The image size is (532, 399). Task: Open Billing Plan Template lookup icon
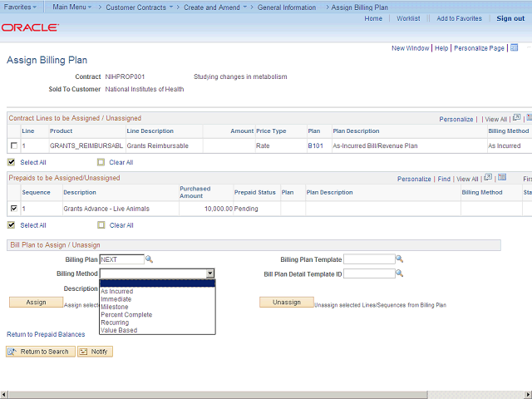399,259
